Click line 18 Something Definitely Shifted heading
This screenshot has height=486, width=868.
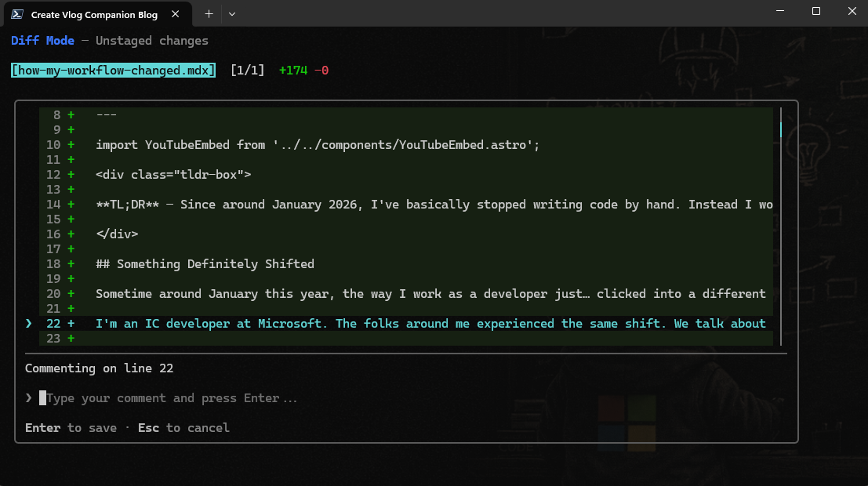(205, 264)
